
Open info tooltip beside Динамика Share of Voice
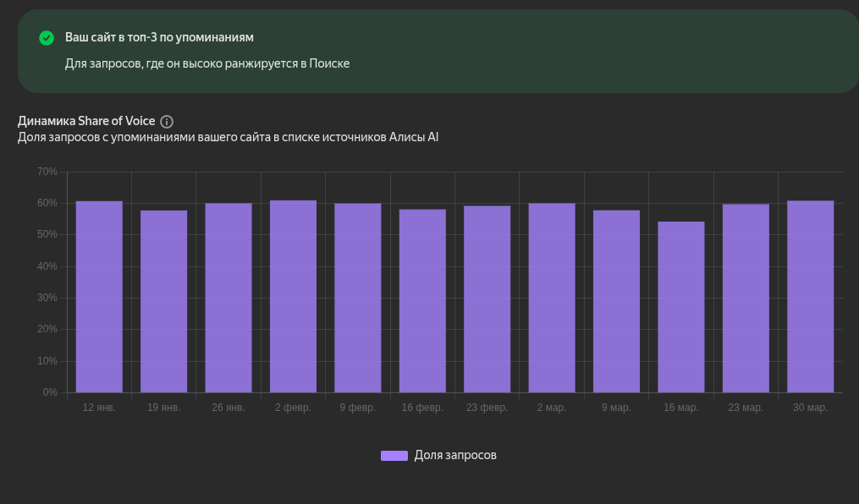tap(167, 122)
